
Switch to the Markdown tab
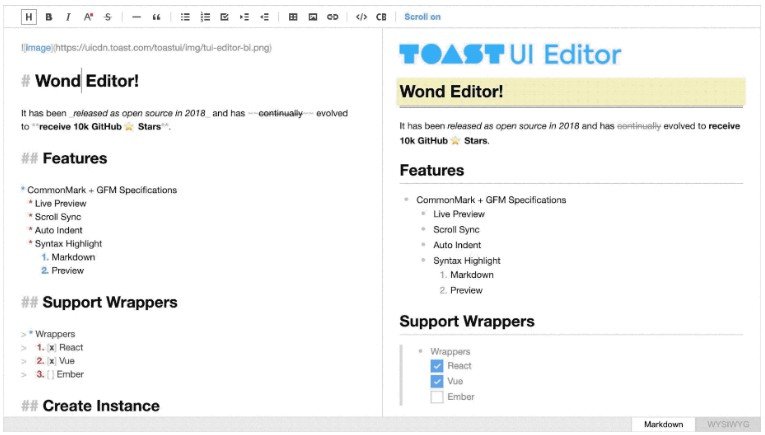pos(664,424)
